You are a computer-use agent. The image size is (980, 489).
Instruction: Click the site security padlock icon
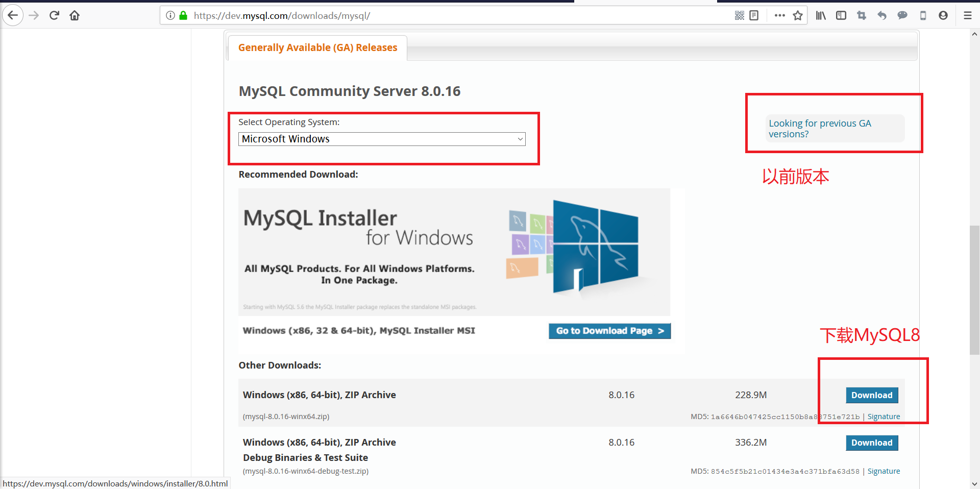coord(183,15)
